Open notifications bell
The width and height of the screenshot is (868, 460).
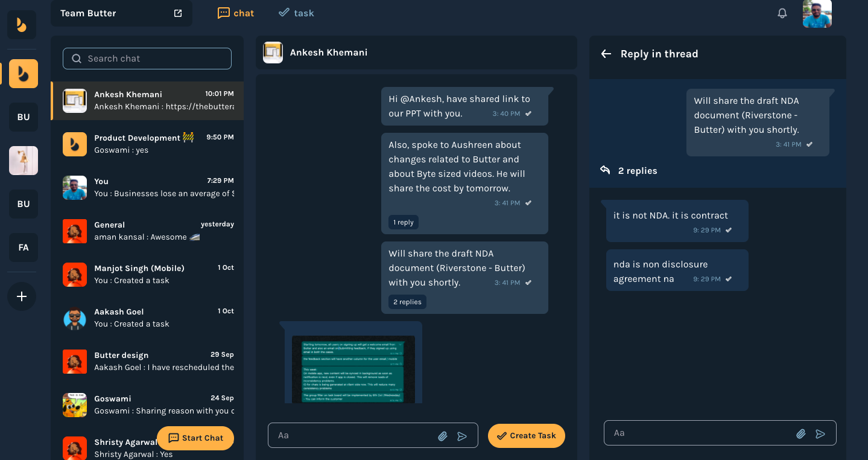pyautogui.click(x=782, y=13)
